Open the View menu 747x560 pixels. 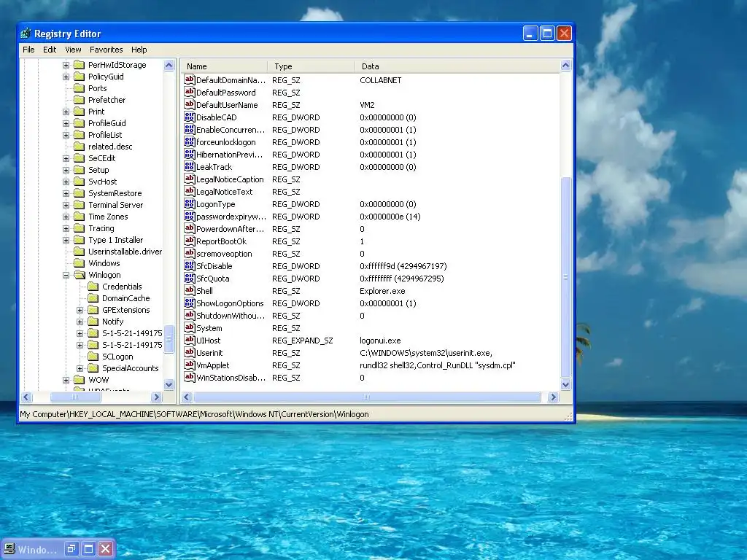tap(73, 50)
